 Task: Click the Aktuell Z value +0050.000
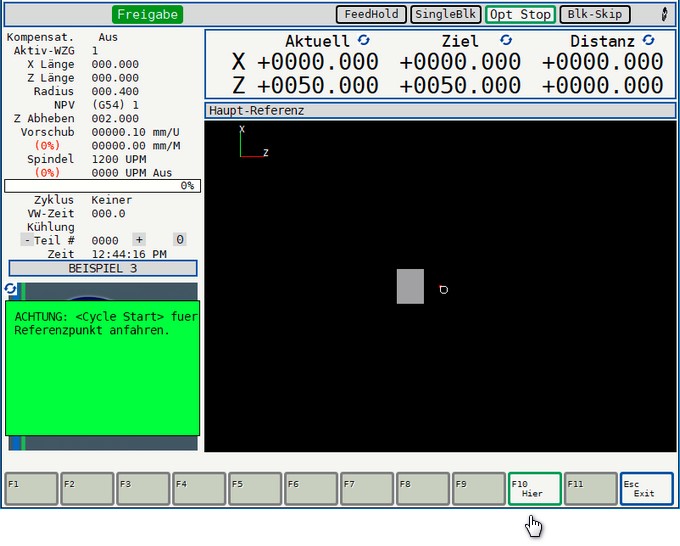pos(317,85)
